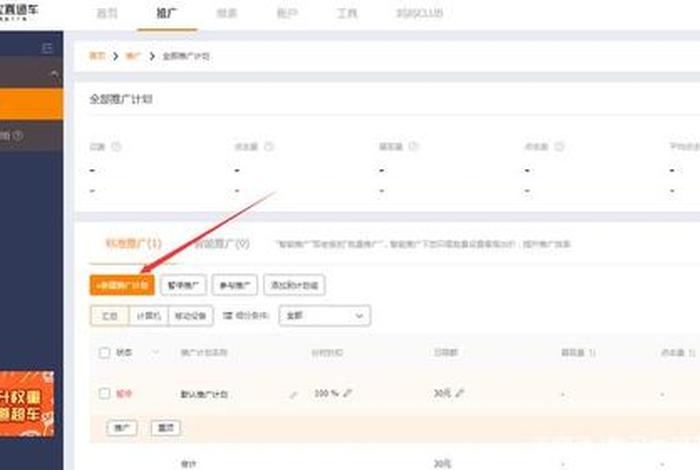The height and width of the screenshot is (470, 700).
Task: Select the 移动设备 device segment
Action: coord(191,316)
